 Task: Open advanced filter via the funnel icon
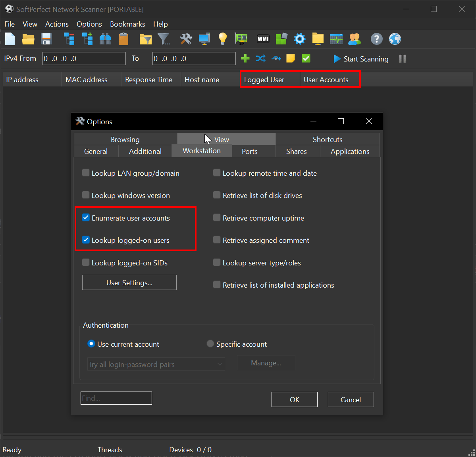164,39
